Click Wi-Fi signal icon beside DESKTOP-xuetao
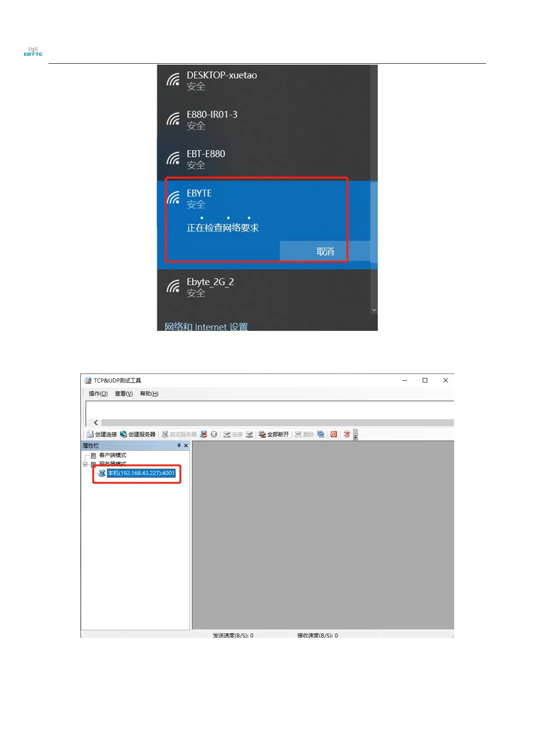Image resolution: width=535 pixels, height=756 pixels. click(173, 79)
